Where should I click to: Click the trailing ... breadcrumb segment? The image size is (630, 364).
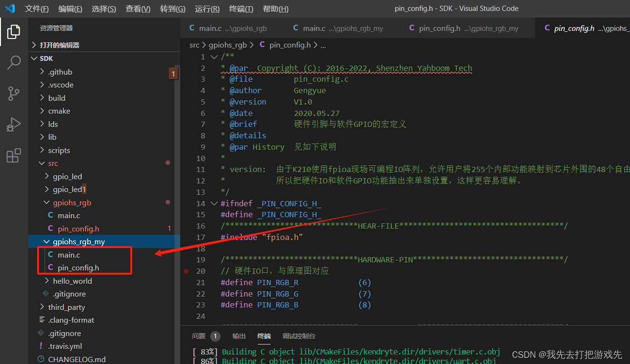pyautogui.click(x=323, y=45)
